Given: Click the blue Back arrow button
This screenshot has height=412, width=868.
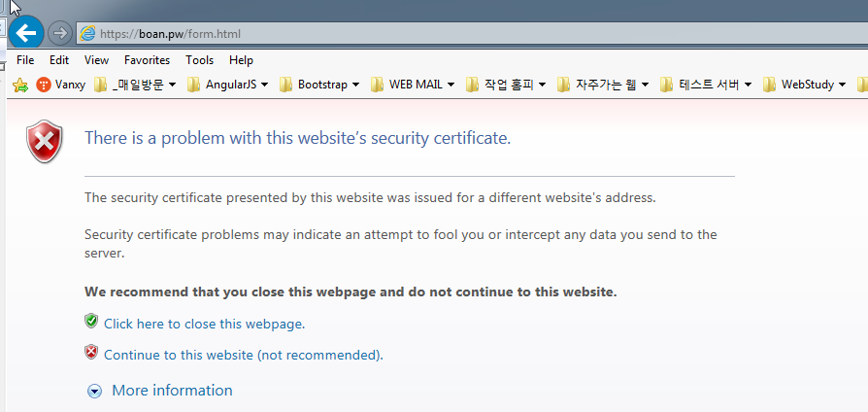Looking at the screenshot, I should point(25,32).
